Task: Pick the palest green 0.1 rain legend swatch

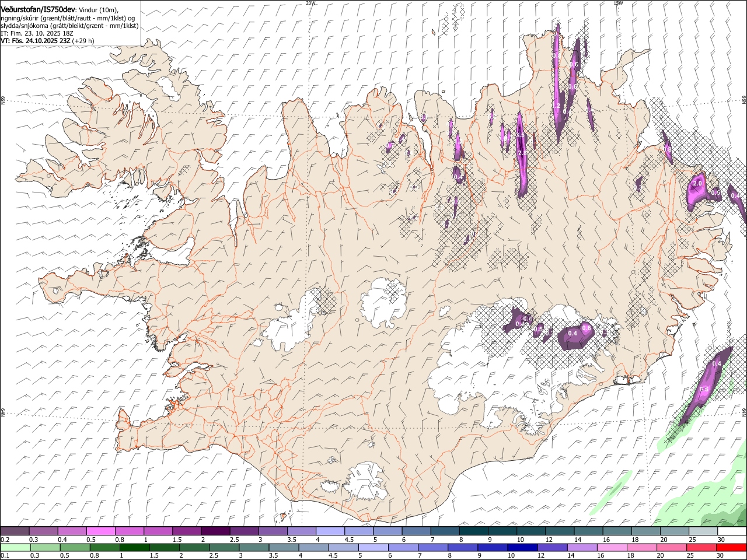Action: pyautogui.click(x=15, y=547)
